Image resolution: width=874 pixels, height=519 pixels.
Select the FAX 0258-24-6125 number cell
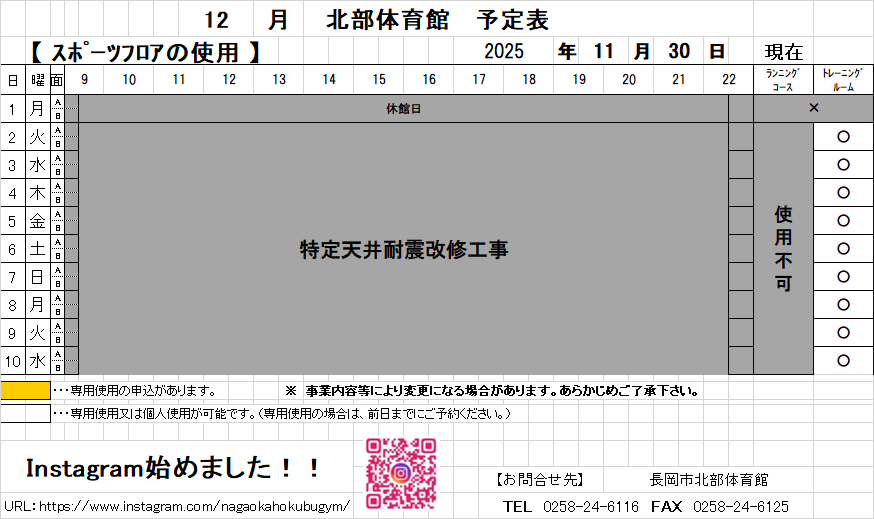click(x=740, y=507)
